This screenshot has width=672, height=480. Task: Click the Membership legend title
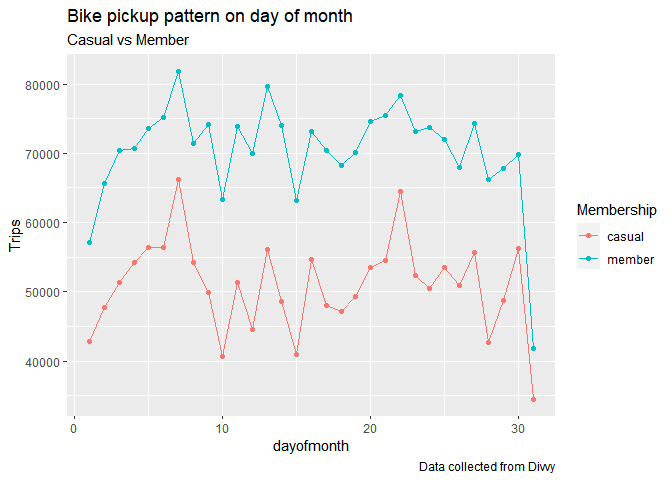pos(616,210)
